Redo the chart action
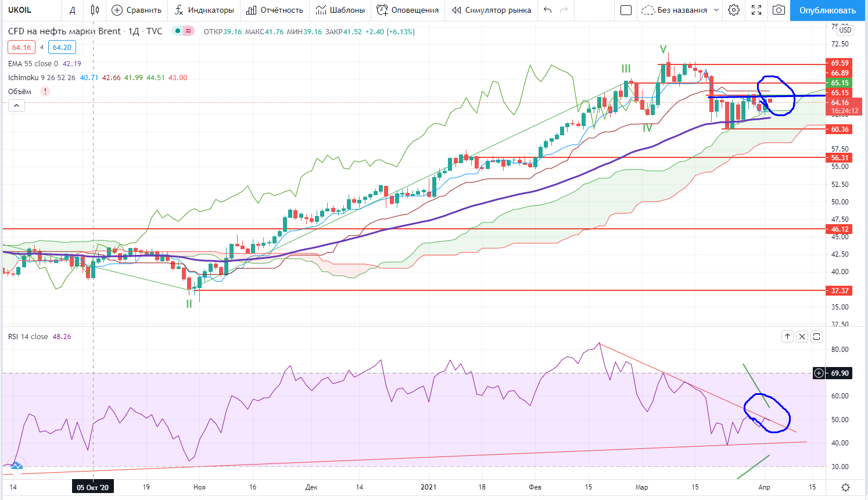Image resolution: width=868 pixels, height=500 pixels. coord(564,10)
